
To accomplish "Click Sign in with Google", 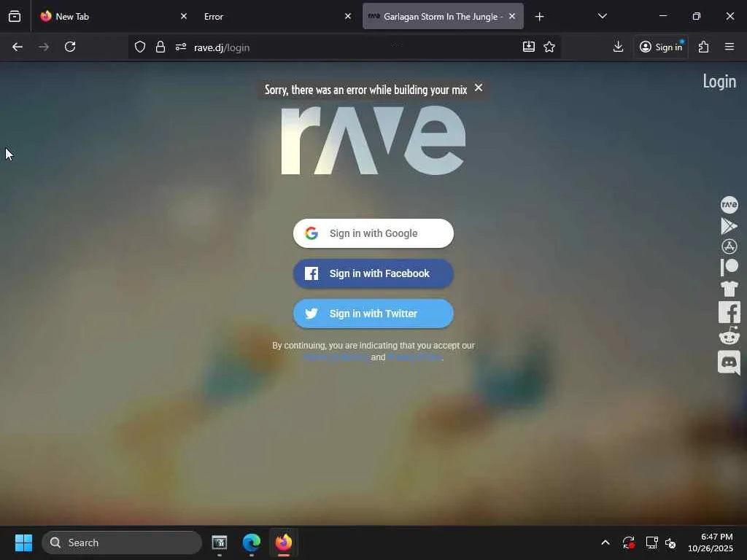I will tap(373, 233).
